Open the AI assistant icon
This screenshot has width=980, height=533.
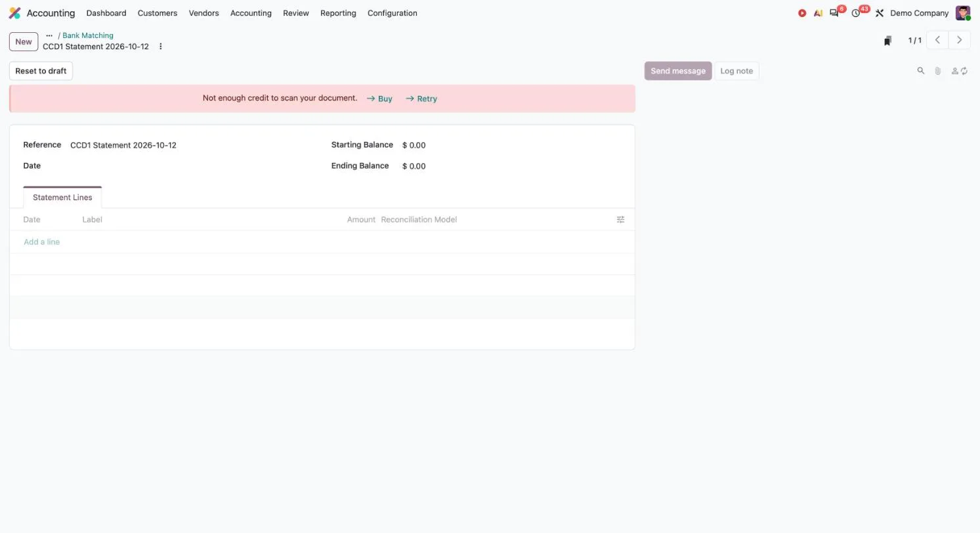click(818, 13)
